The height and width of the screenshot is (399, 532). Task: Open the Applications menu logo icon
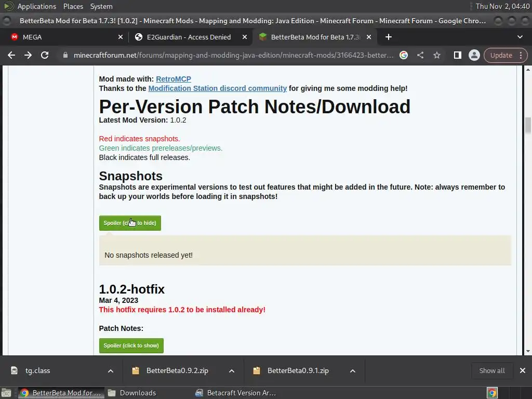pyautogui.click(x=8, y=6)
